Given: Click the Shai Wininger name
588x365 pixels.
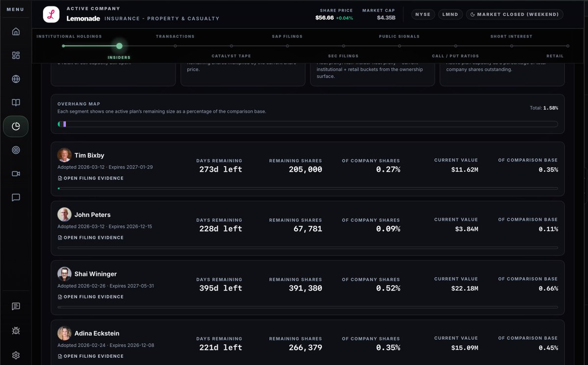Looking at the screenshot, I should (96, 274).
